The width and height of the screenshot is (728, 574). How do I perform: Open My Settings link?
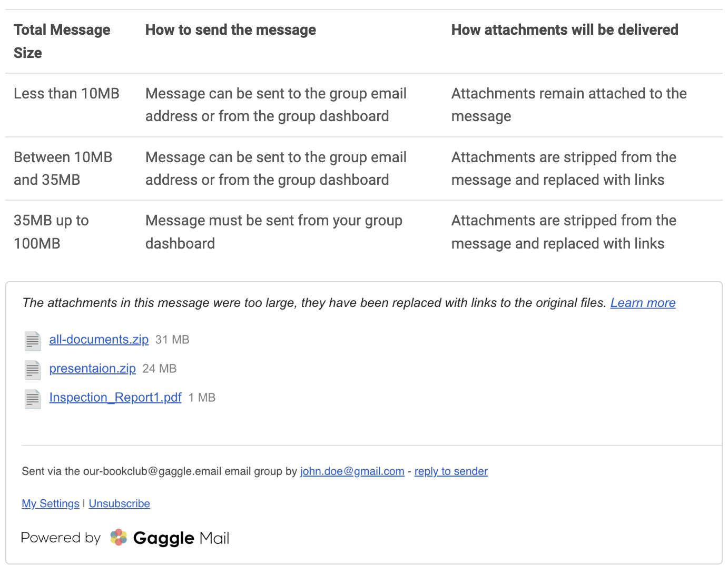tap(51, 503)
